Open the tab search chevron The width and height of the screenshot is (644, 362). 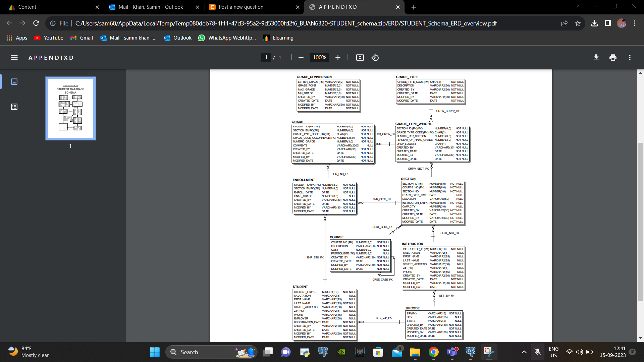tap(576, 7)
